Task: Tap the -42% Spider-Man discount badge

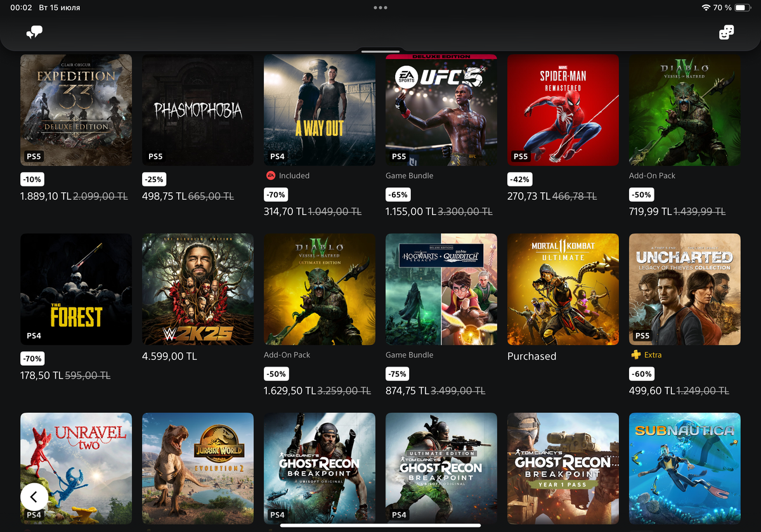Action: [520, 179]
